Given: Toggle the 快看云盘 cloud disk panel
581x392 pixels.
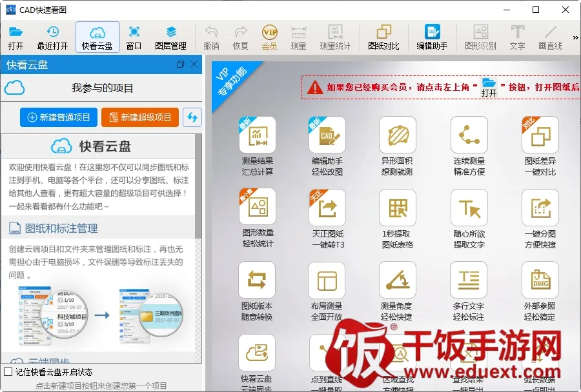Looking at the screenshot, I should tap(97, 37).
